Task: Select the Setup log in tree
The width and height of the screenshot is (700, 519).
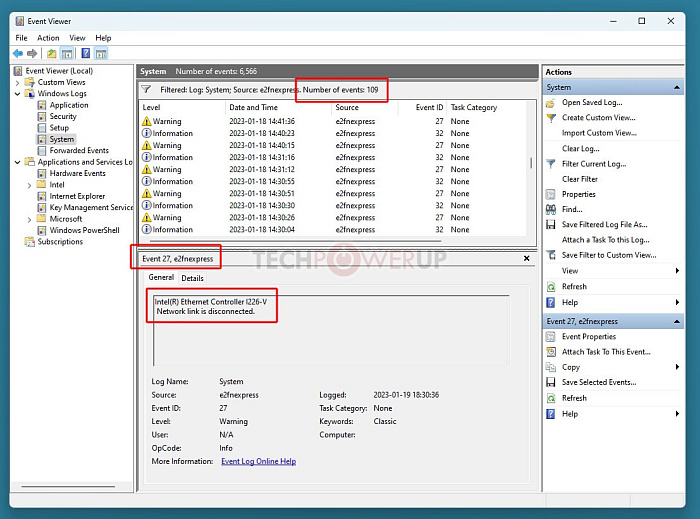Action: pyautogui.click(x=59, y=128)
